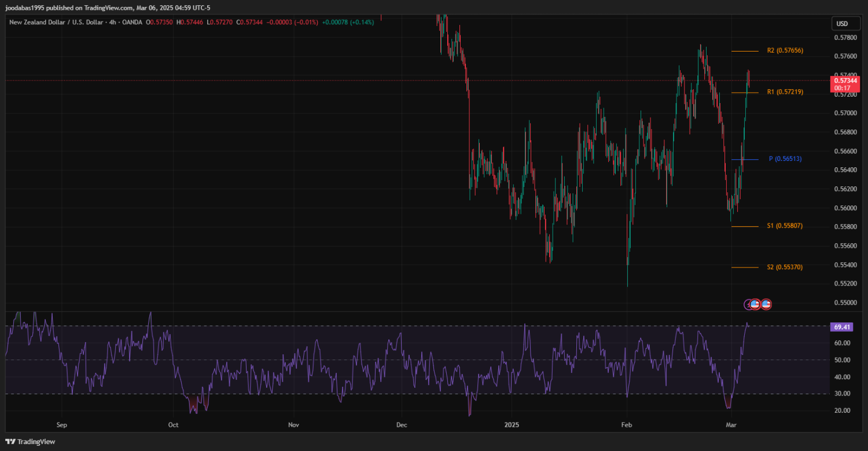
Task: Open the USD currency selector
Action: click(842, 24)
